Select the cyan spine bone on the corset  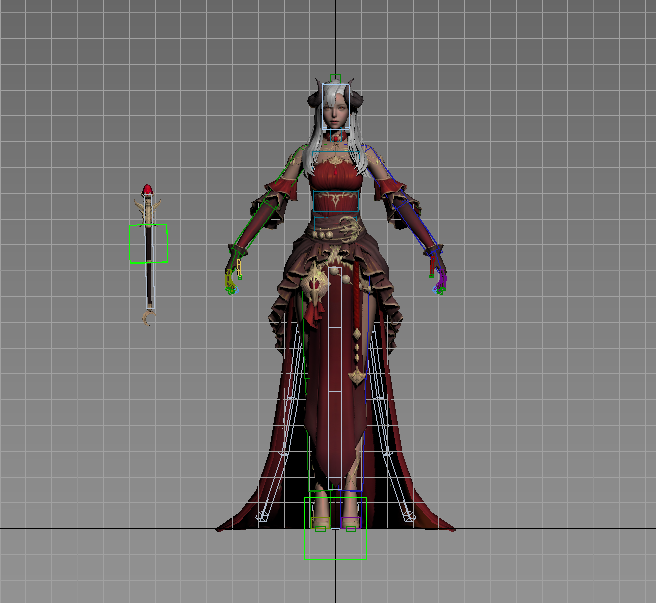[336, 201]
